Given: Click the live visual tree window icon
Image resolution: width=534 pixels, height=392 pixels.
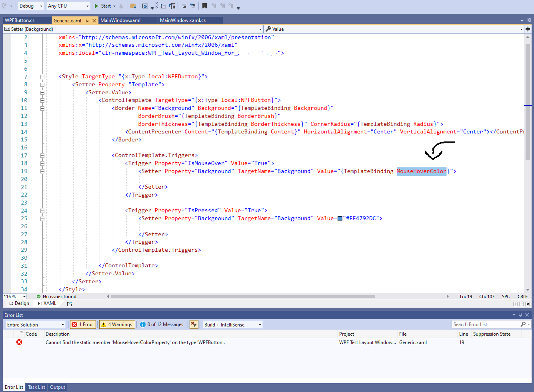Looking at the screenshot, I should (145, 6).
